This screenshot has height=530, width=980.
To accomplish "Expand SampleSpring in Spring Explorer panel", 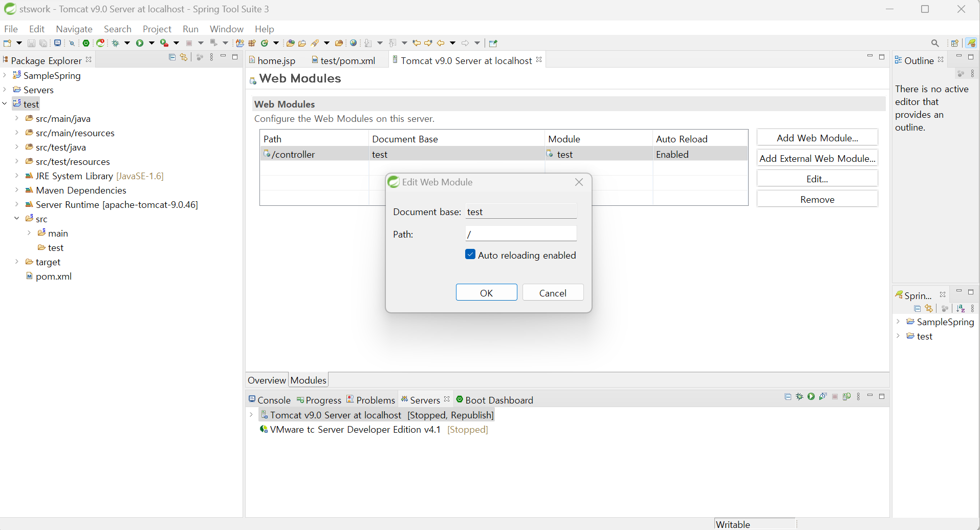I will [x=898, y=322].
